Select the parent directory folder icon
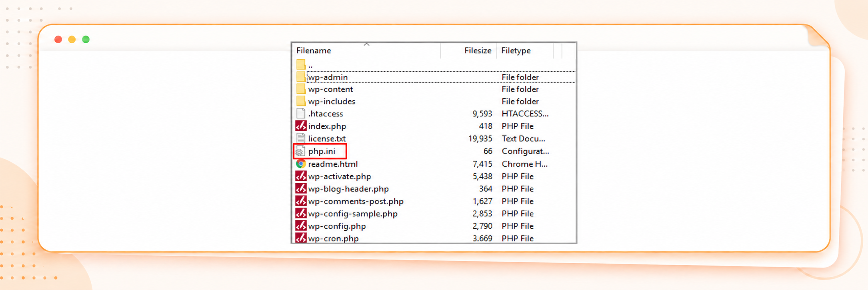Image resolution: width=868 pixels, height=290 pixels. click(301, 64)
